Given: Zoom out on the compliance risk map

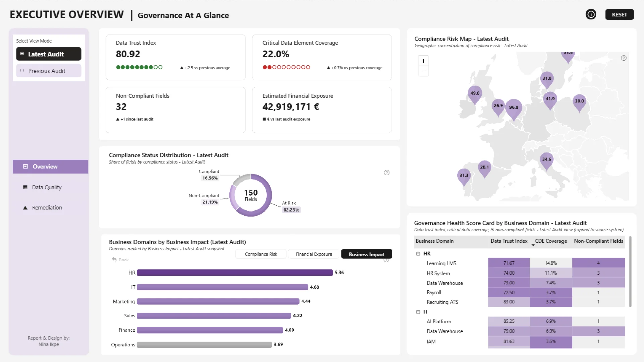Looking at the screenshot, I should (x=423, y=71).
